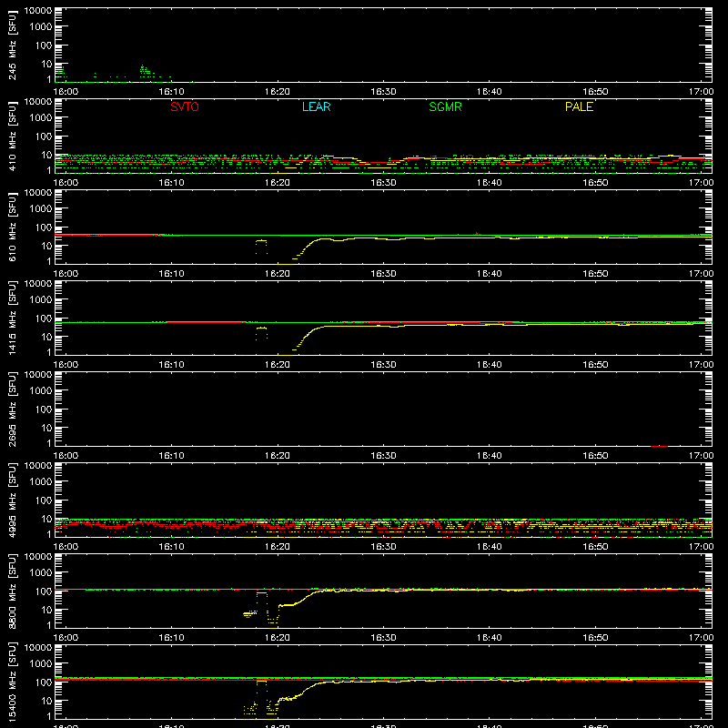
Task: Click the cyan LEAR legend label
Action: click(316, 106)
